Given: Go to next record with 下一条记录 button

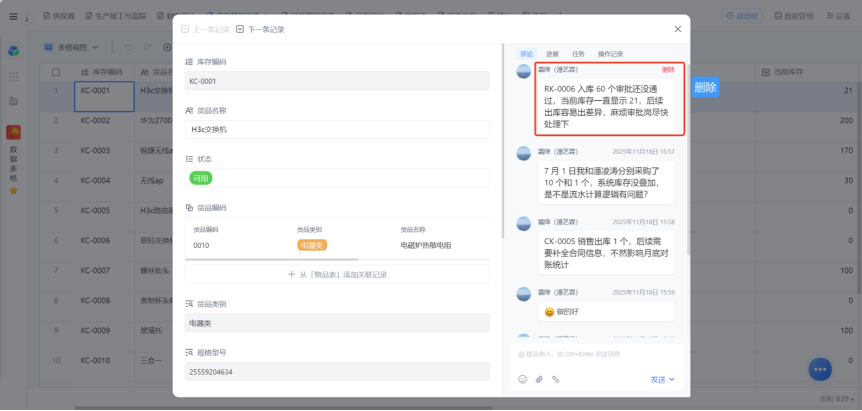Looking at the screenshot, I should tap(260, 29).
